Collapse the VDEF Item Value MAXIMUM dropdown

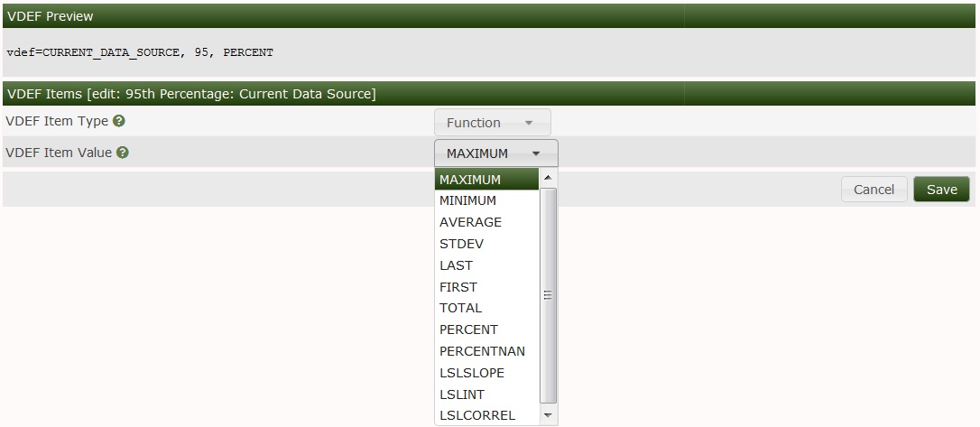point(495,153)
